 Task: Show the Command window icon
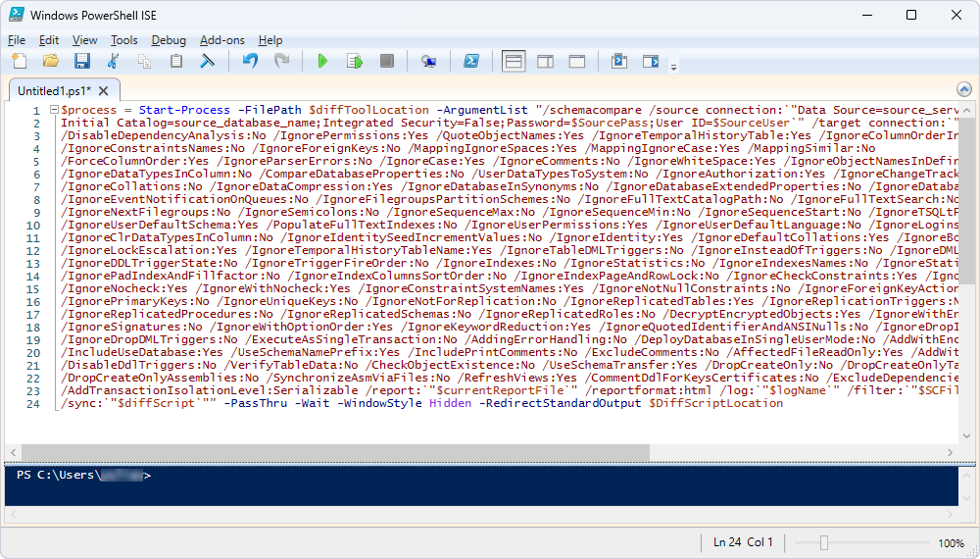[619, 61]
